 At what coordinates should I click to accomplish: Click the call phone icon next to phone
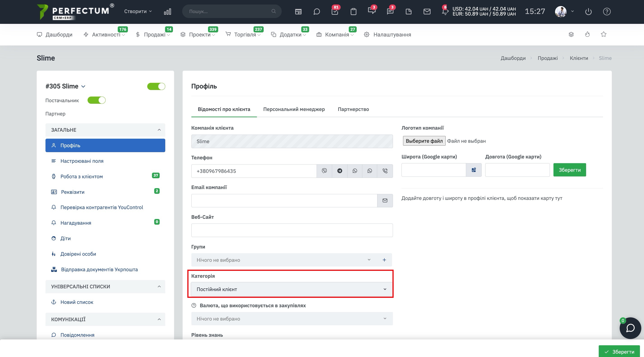tap(385, 171)
